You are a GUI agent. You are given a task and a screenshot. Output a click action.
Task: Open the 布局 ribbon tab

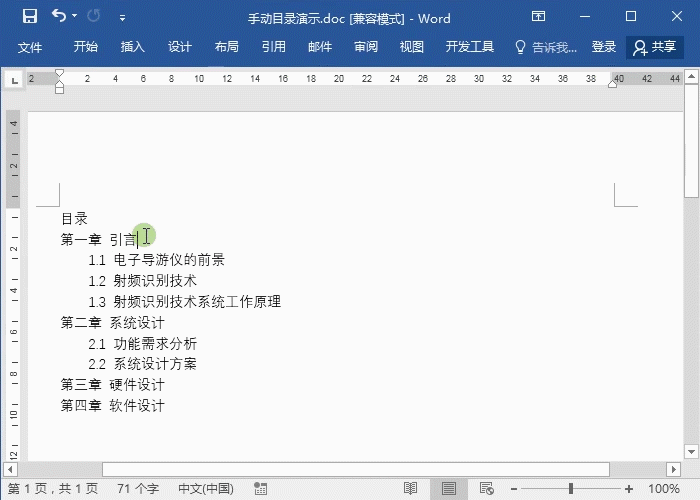pyautogui.click(x=226, y=46)
